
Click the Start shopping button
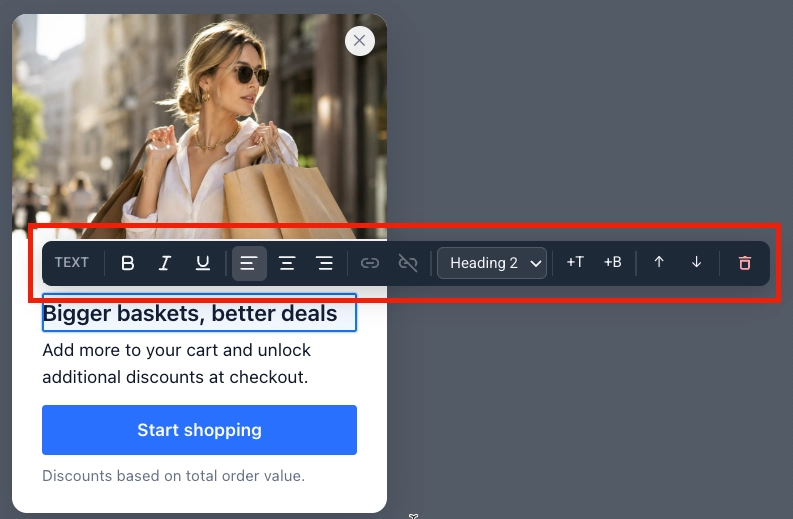coord(199,430)
